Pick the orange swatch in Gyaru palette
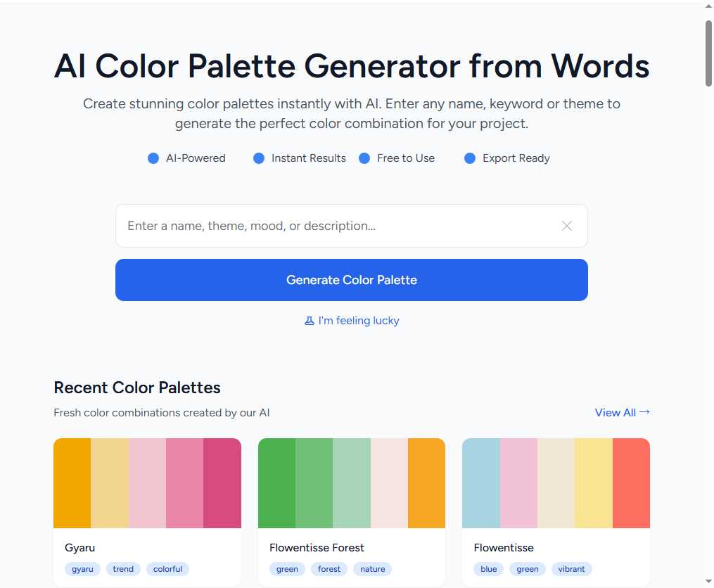714x588 pixels. [x=72, y=483]
